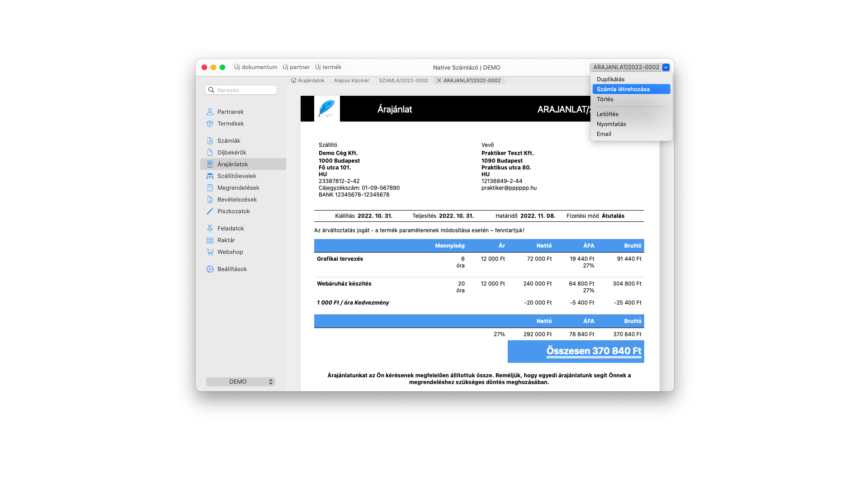The width and height of the screenshot is (868, 488).
Task: Open the ARAJANLAT/2022-0002 actions dropdown
Action: coord(665,67)
